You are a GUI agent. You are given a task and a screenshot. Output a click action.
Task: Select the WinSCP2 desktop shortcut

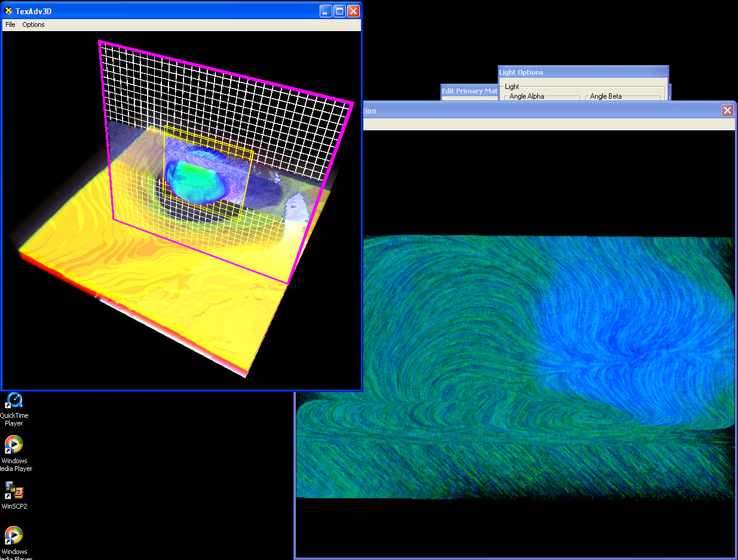coord(14,490)
